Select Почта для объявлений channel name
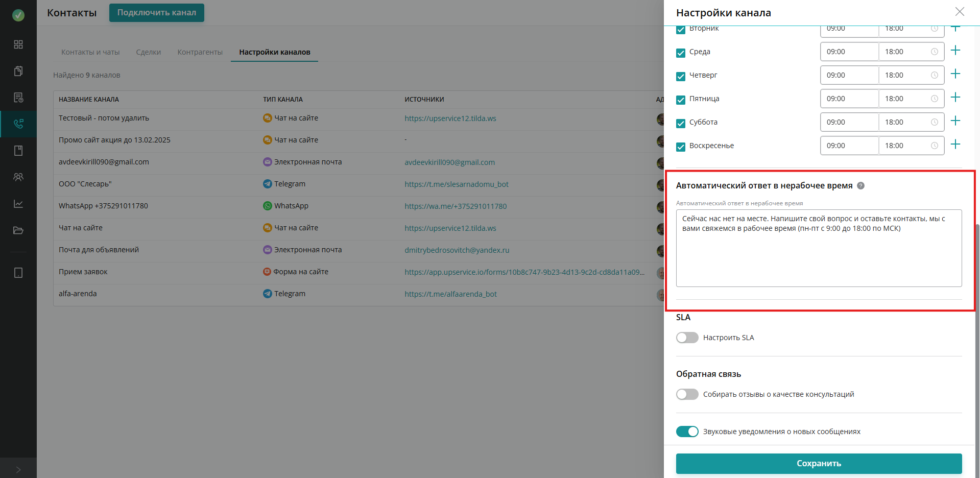Image resolution: width=980 pixels, height=478 pixels. pyautogui.click(x=99, y=250)
